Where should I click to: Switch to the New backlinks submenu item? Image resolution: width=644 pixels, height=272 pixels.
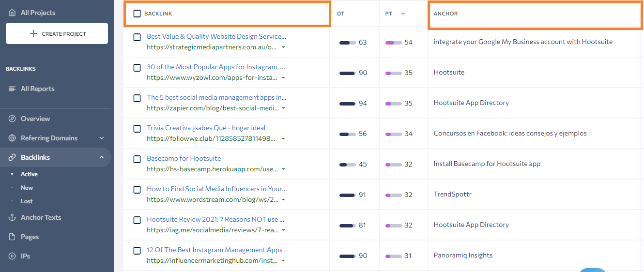coord(27,188)
